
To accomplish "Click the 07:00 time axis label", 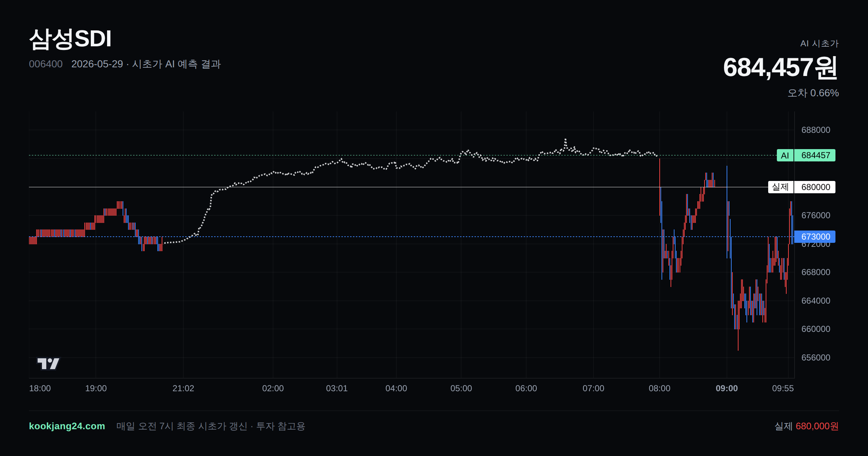I will point(593,388).
